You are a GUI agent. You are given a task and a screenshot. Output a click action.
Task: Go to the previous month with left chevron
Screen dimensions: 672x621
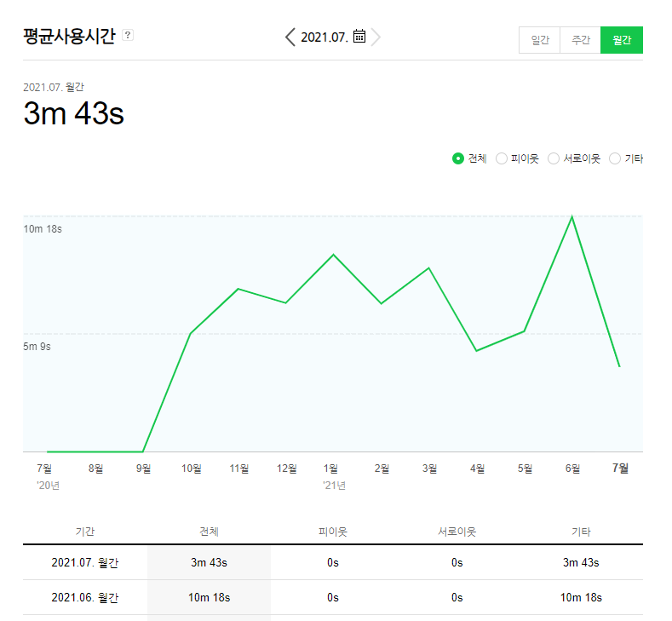click(x=290, y=37)
